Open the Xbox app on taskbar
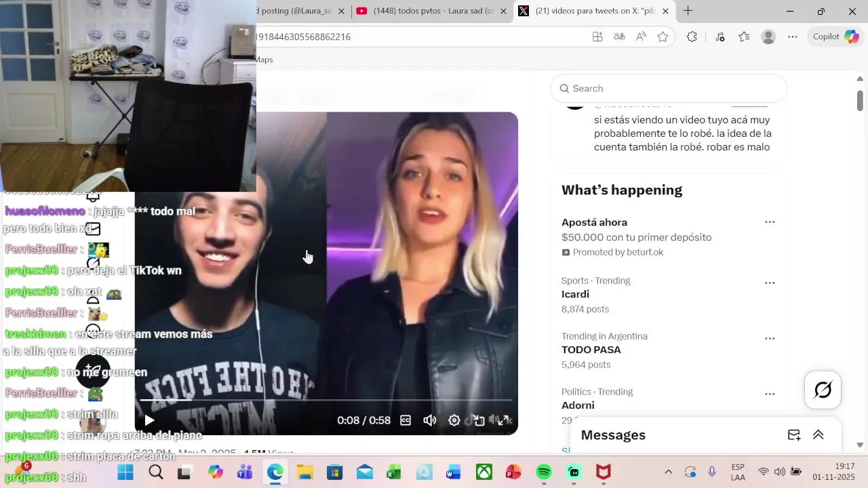868x488 pixels. pyautogui.click(x=484, y=472)
